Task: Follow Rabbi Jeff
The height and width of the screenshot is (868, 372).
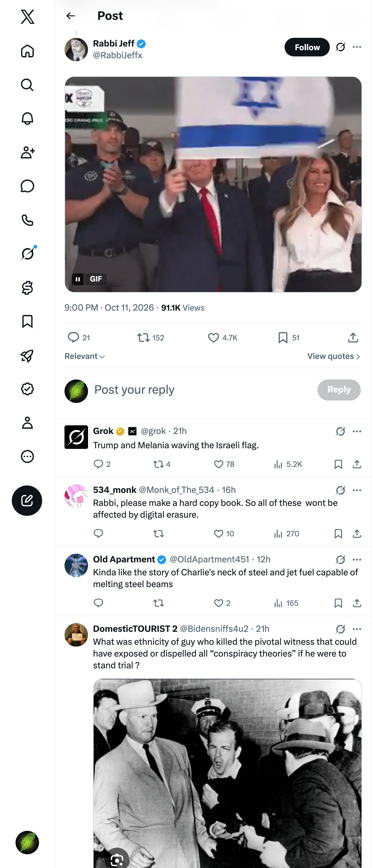Action: [307, 47]
